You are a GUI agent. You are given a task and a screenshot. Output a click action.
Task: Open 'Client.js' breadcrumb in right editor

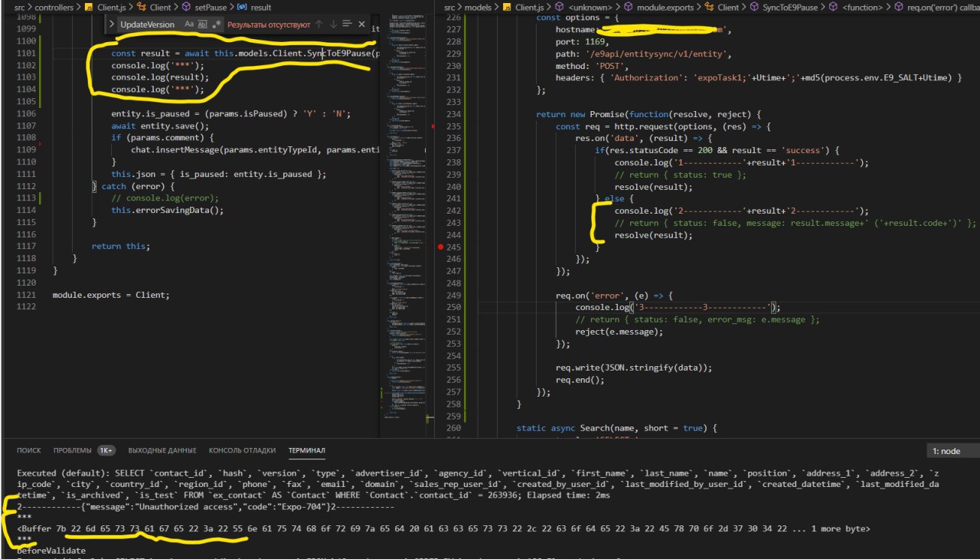(x=531, y=7)
